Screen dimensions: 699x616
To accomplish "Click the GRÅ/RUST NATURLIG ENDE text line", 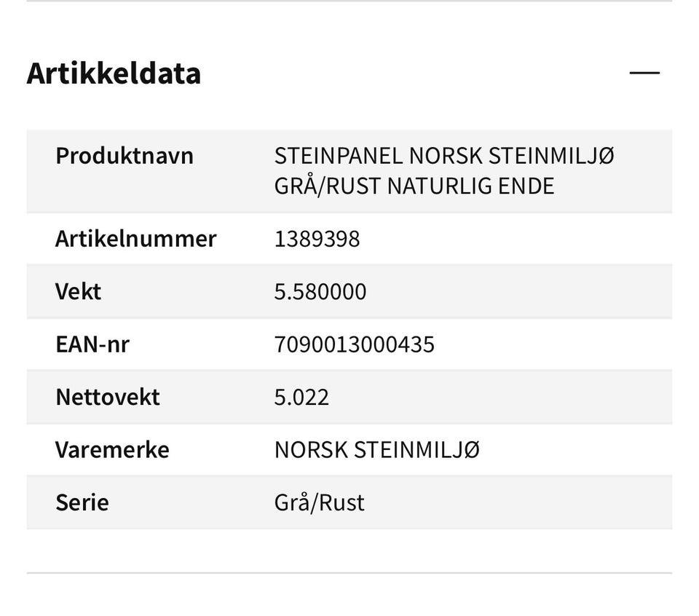I will tap(414, 186).
